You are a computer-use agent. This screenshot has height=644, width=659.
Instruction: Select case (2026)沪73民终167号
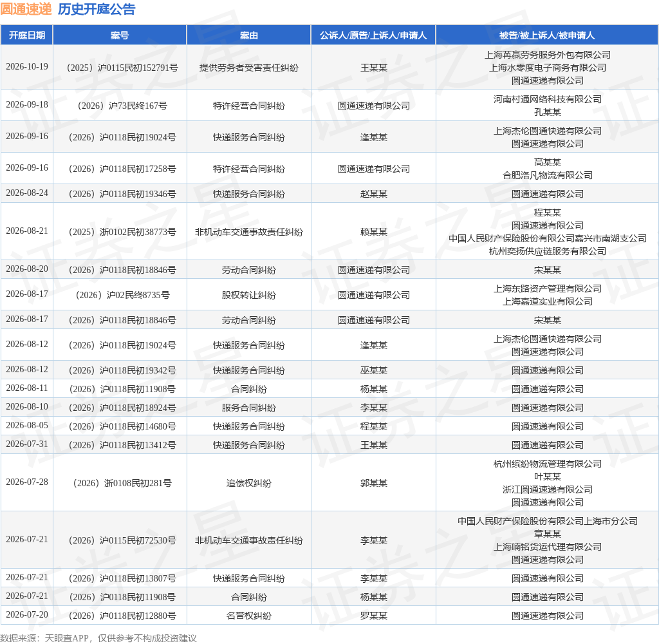pos(122,106)
